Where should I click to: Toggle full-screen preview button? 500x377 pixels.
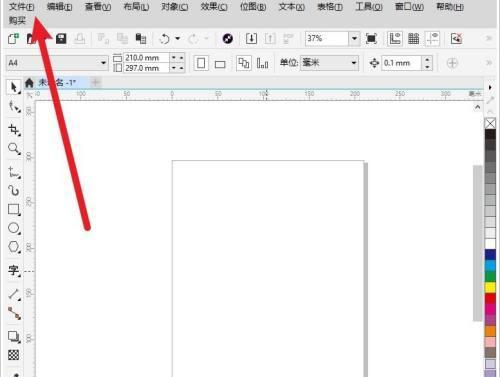[x=371, y=39]
